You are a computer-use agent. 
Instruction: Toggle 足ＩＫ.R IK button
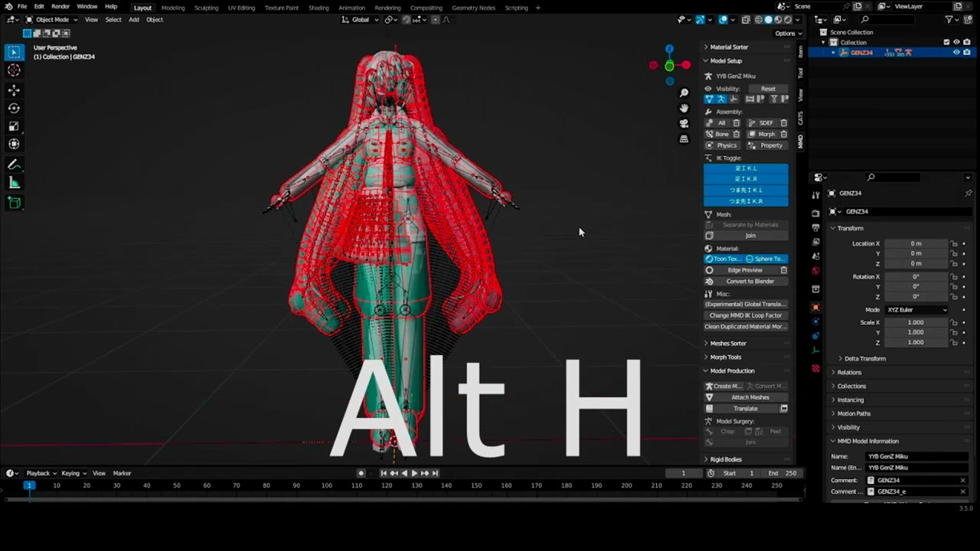click(x=746, y=179)
